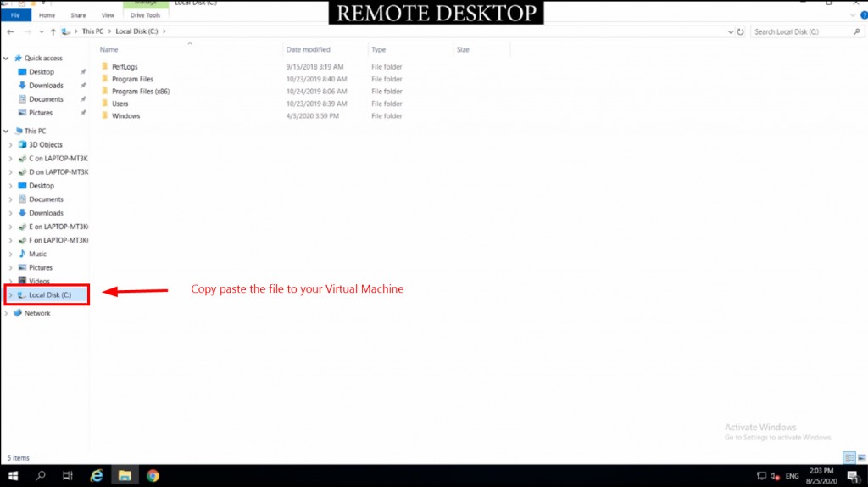Open Task View on taskbar
This screenshot has height=487, width=868.
tap(68, 476)
